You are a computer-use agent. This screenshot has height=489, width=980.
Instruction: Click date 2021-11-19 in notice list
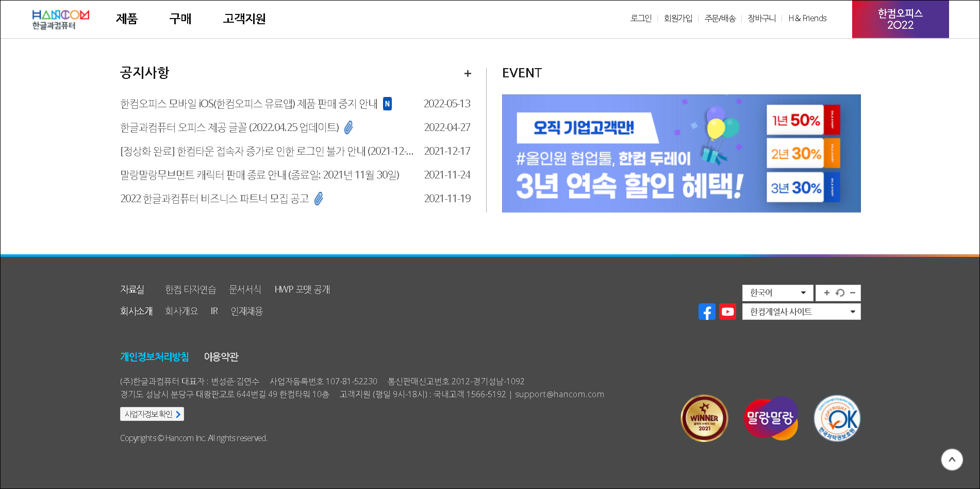tap(447, 199)
